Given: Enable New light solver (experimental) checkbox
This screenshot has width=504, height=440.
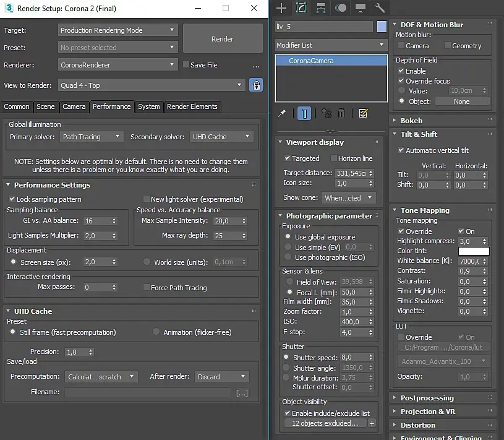Looking at the screenshot, I should [147, 199].
